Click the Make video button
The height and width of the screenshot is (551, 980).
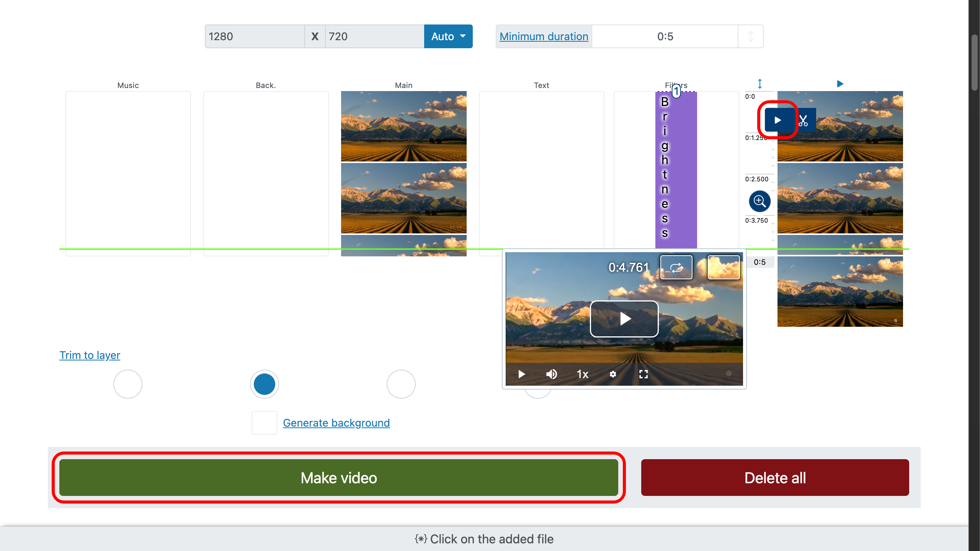pyautogui.click(x=338, y=478)
